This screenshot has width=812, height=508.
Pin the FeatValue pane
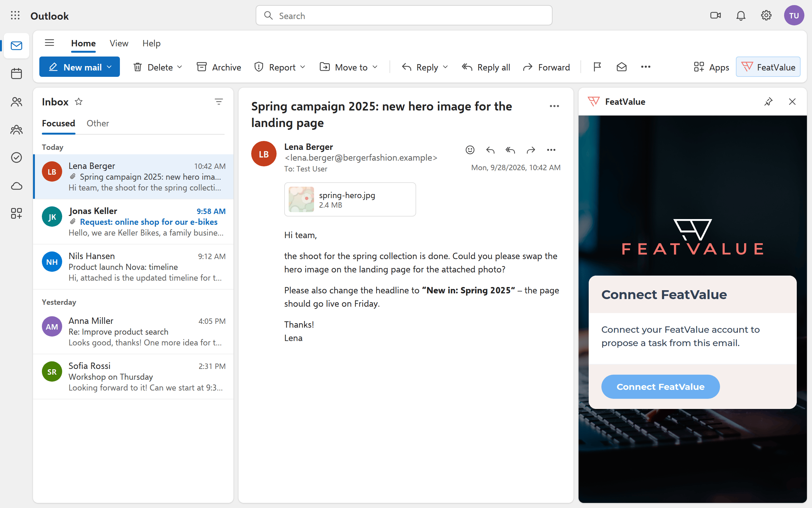[768, 102]
